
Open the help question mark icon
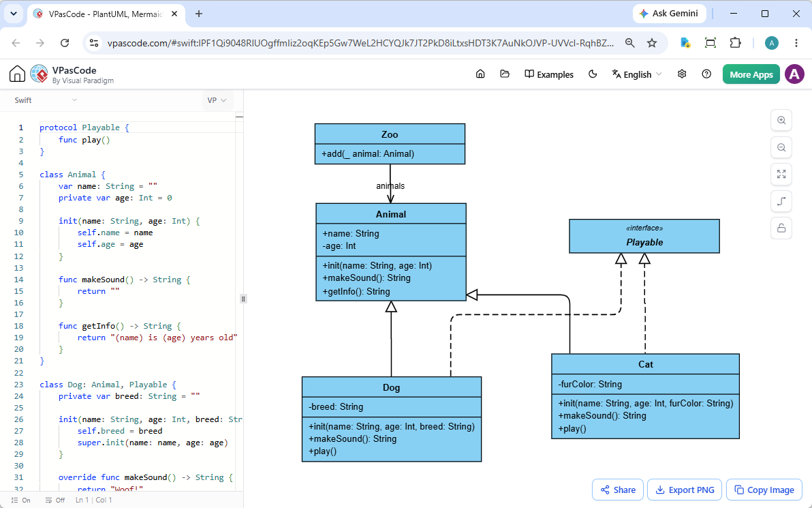(x=706, y=74)
